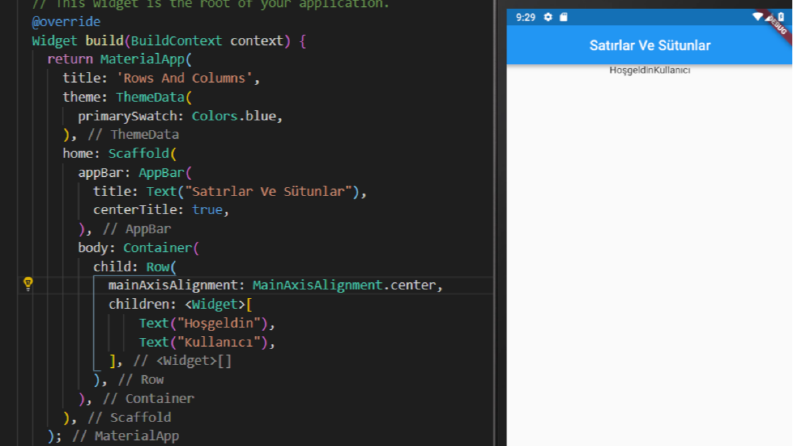Click Row in the child line
The width and height of the screenshot is (793, 446).
158,266
